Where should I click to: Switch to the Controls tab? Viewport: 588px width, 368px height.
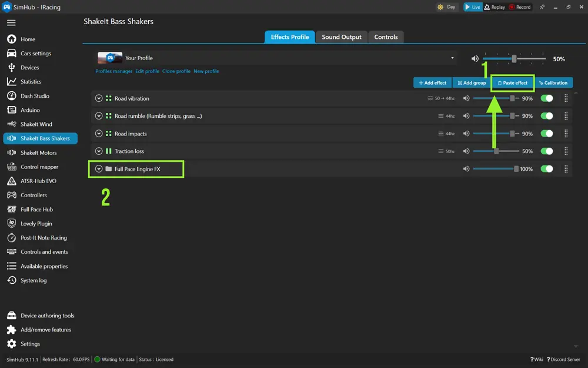(x=386, y=37)
